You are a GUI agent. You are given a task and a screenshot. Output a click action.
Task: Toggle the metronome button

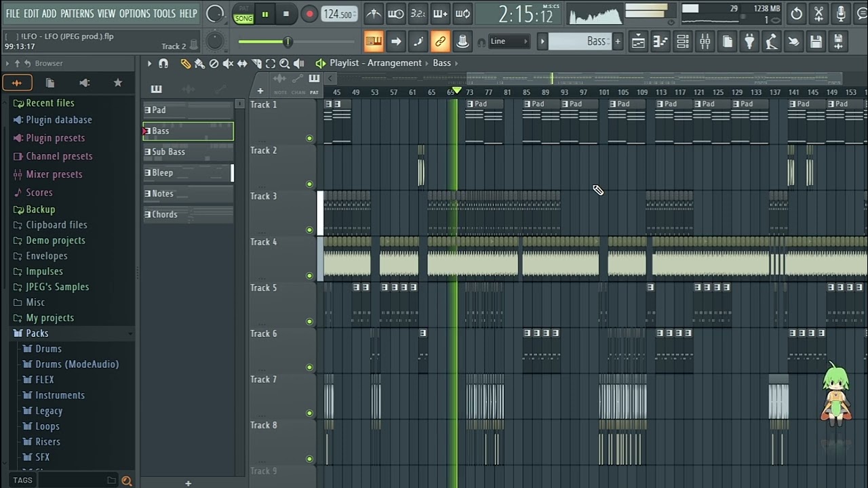(374, 14)
